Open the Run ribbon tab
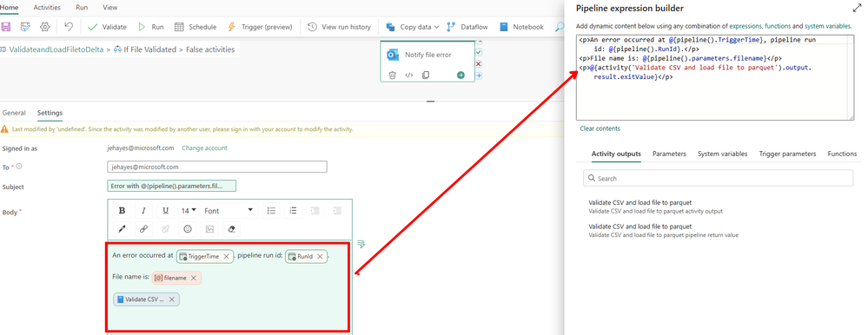Screen dimensions: 868x335 82,9
